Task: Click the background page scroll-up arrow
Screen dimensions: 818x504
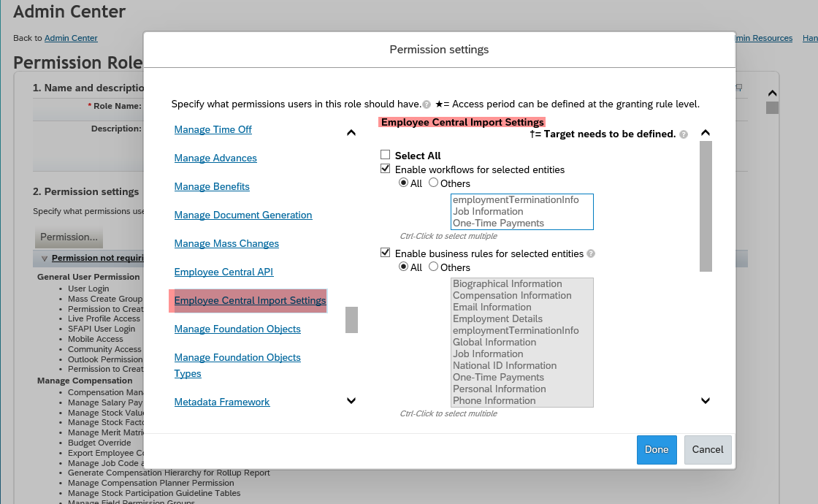Action: click(772, 93)
